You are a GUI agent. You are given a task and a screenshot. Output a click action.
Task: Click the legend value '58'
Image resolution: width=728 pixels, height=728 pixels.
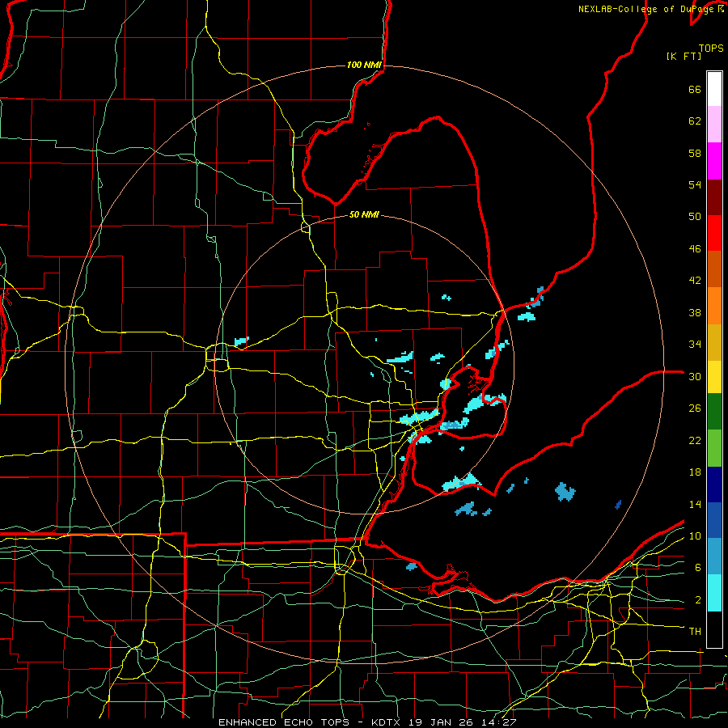pyautogui.click(x=695, y=153)
